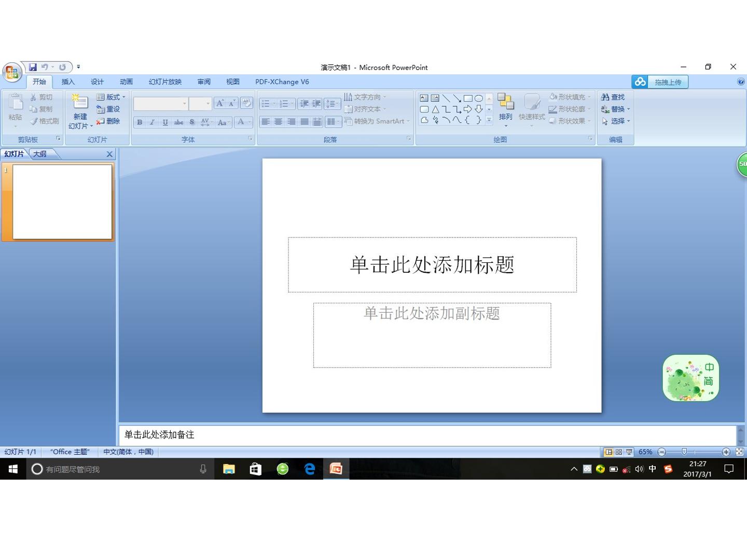Screen dimensions: 747x560
Task: Select the text box shape
Action: [424, 98]
